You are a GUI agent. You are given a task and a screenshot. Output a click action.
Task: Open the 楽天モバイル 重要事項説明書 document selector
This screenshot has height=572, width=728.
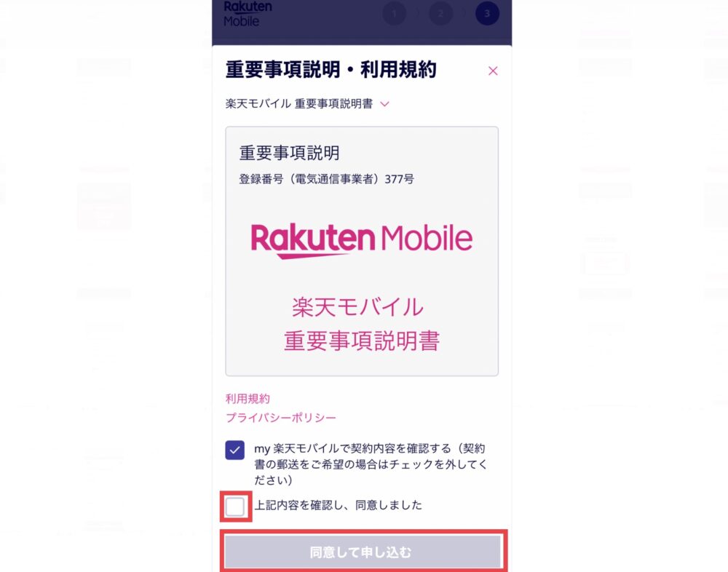coord(307,104)
